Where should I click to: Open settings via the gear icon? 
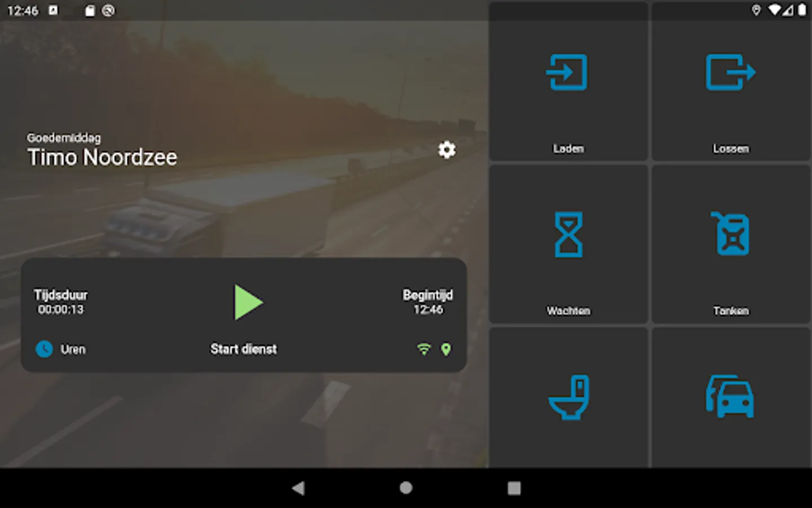coord(447,150)
